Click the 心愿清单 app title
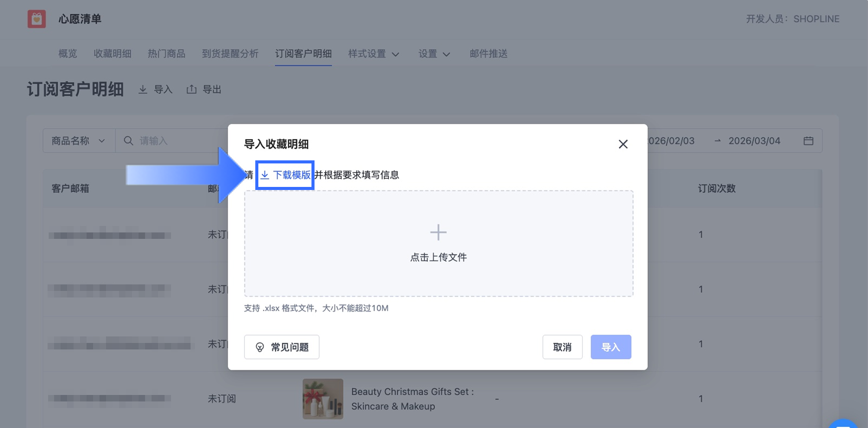Viewport: 868px width, 428px height. (x=80, y=19)
